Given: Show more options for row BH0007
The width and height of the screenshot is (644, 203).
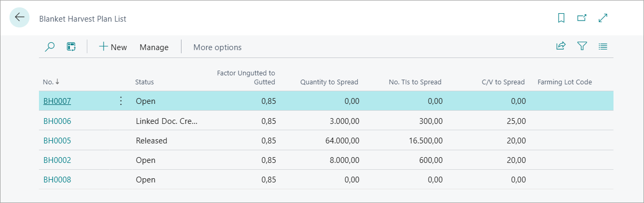Looking at the screenshot, I should 121,101.
